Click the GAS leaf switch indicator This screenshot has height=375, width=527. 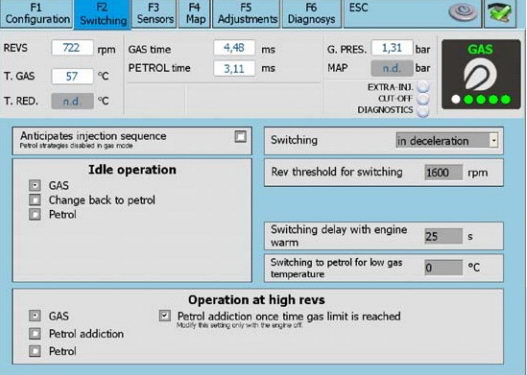tap(481, 74)
